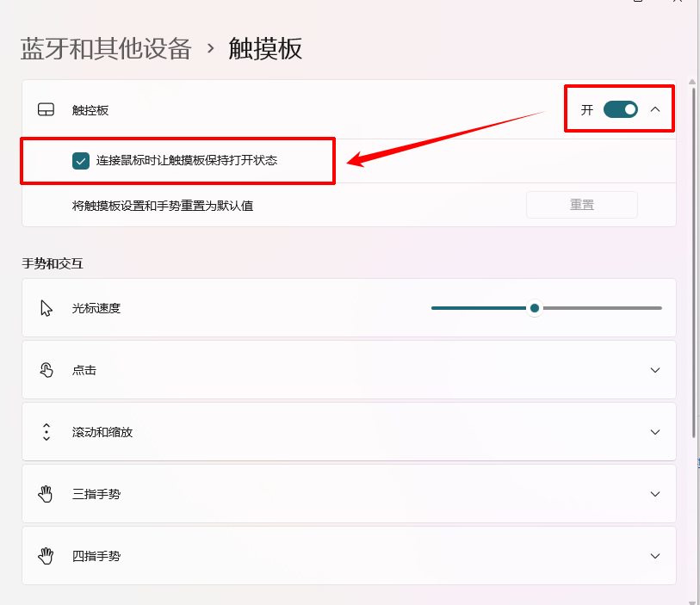Click the touchpad device icon
Image resolution: width=700 pixels, height=605 pixels.
[46, 110]
